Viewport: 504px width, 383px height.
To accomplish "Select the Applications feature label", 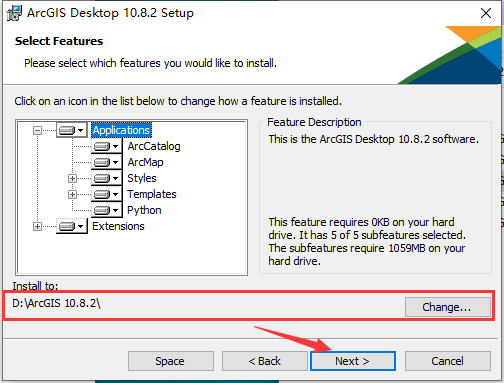I will (x=121, y=130).
